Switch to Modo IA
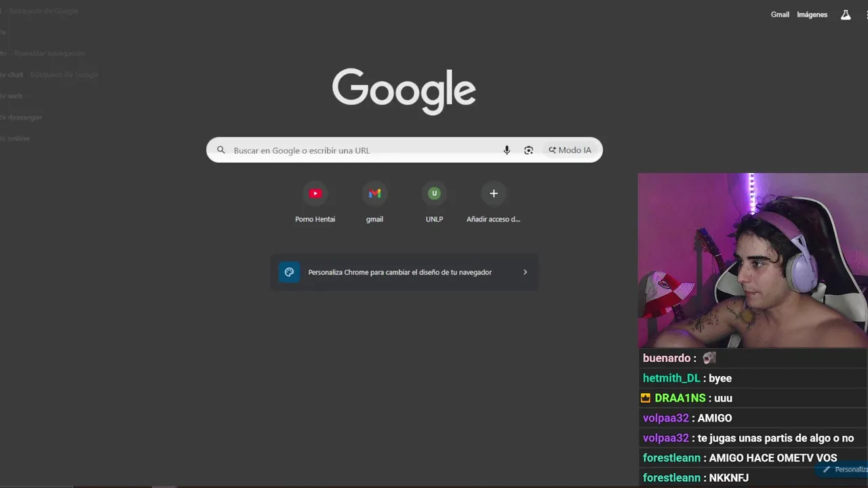868x488 pixels. 570,150
